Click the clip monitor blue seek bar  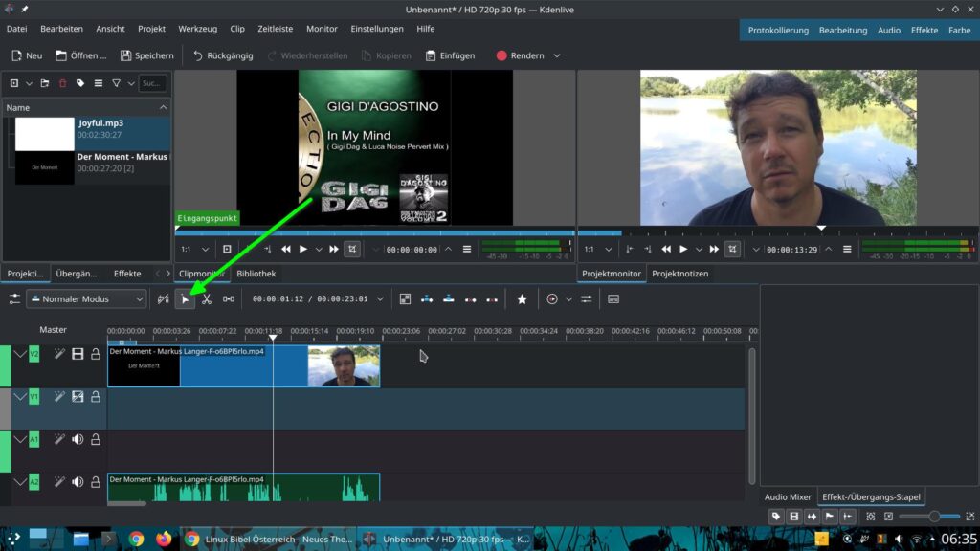pyautogui.click(x=375, y=233)
